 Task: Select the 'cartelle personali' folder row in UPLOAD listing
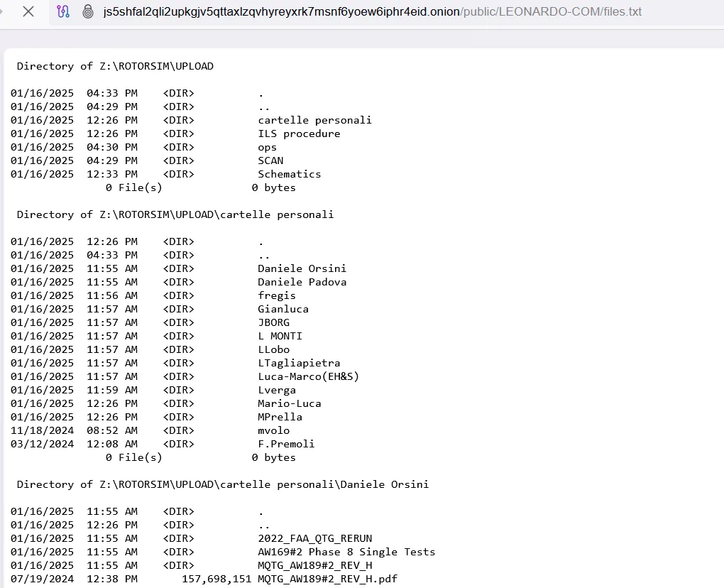coord(191,120)
